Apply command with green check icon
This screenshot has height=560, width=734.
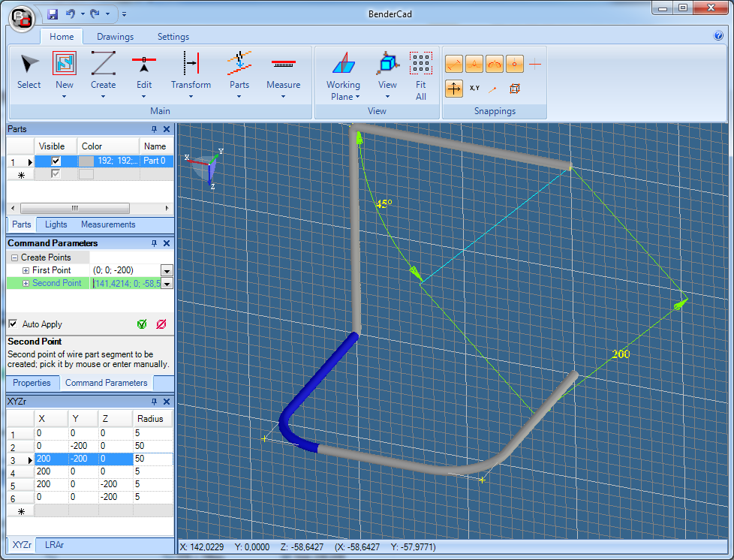(142, 324)
